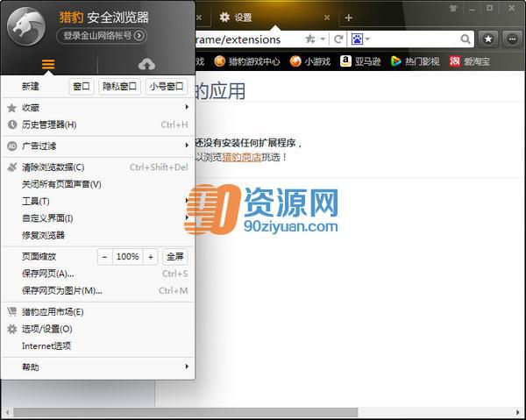
Task: Click the gear icon beside 选项/设置
Action: pos(12,329)
